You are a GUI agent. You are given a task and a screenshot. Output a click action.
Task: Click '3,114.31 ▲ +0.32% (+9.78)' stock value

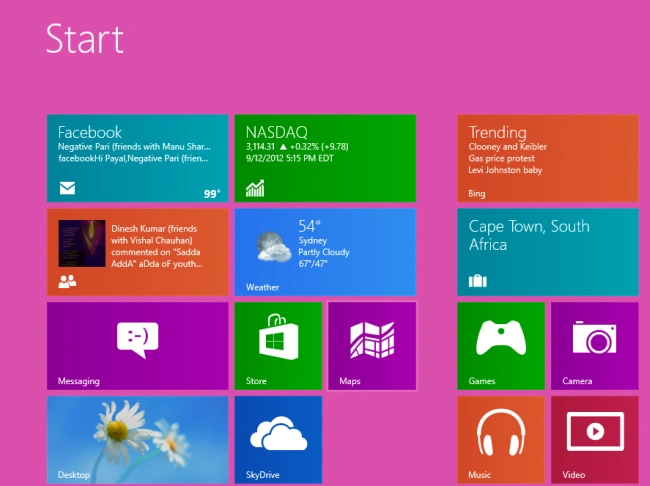[x=297, y=147]
